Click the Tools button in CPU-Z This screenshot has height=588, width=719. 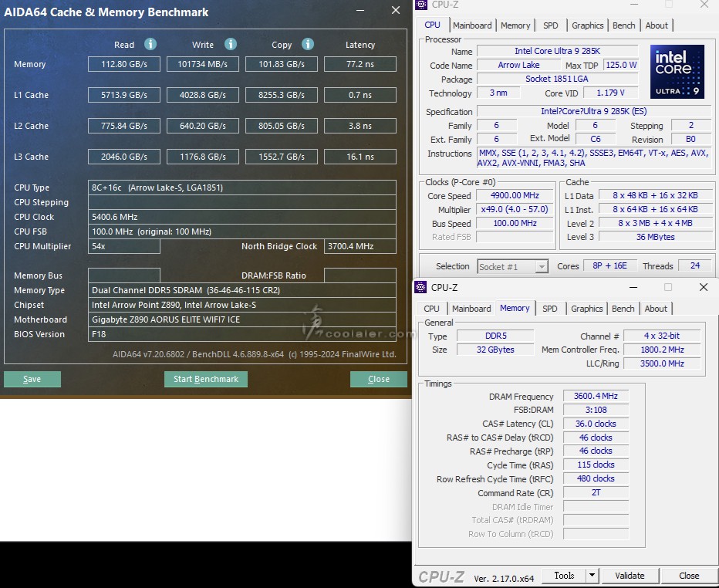(564, 576)
